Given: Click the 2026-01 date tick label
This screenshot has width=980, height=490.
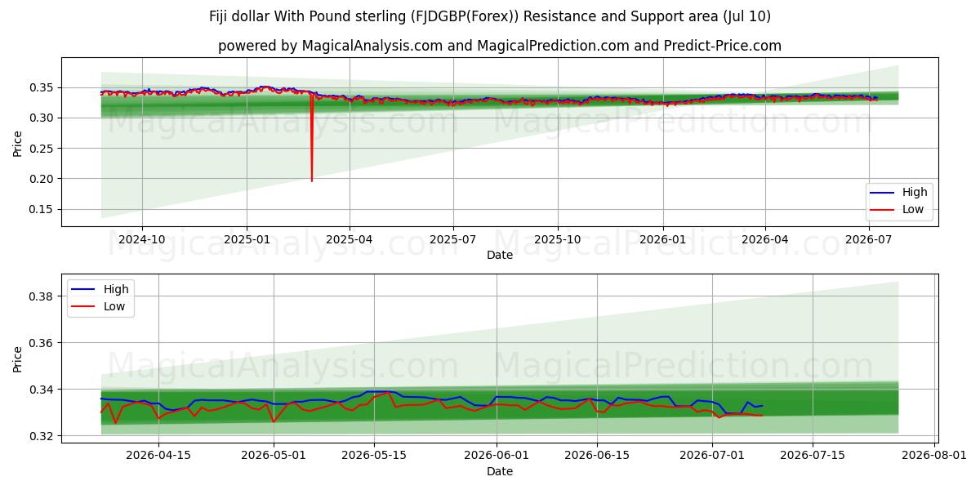Looking at the screenshot, I should pos(662,238).
